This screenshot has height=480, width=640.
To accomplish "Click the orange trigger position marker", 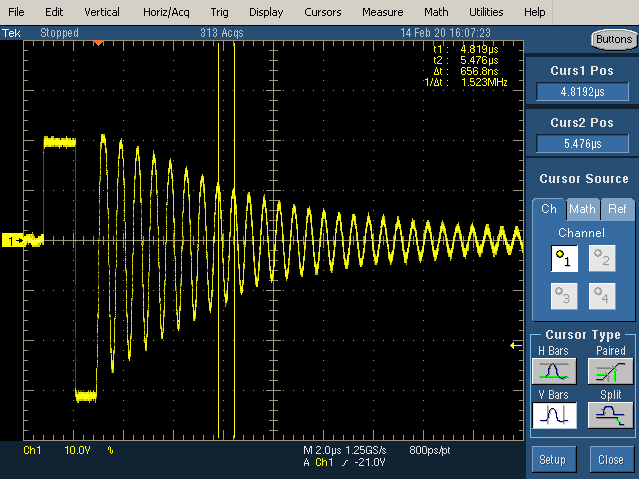I will click(x=98, y=43).
